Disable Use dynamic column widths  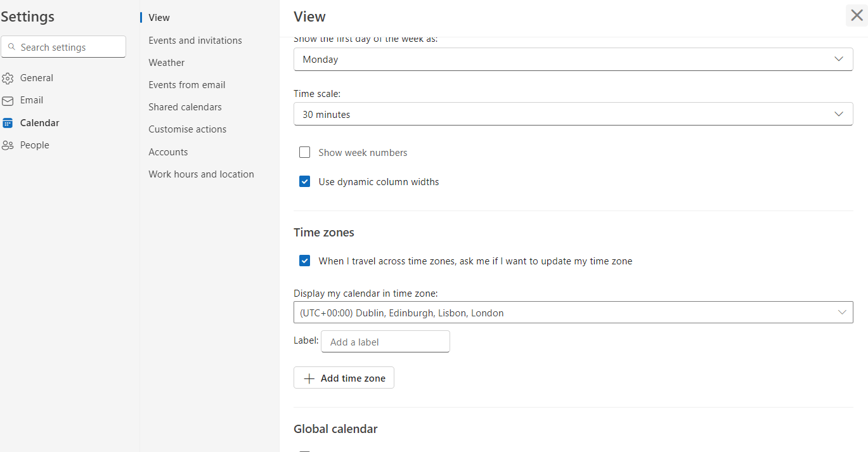tap(305, 182)
